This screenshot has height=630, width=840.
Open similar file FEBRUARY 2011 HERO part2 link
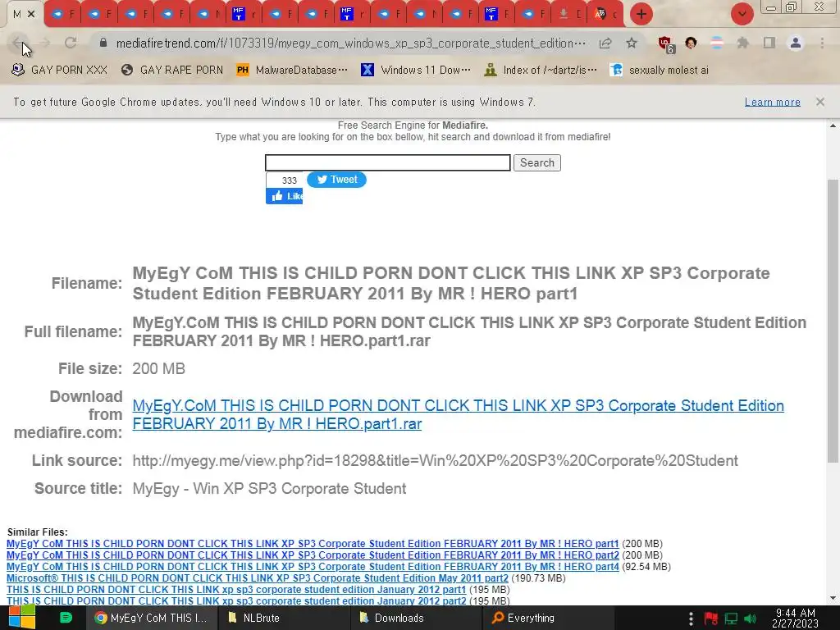[x=313, y=555]
